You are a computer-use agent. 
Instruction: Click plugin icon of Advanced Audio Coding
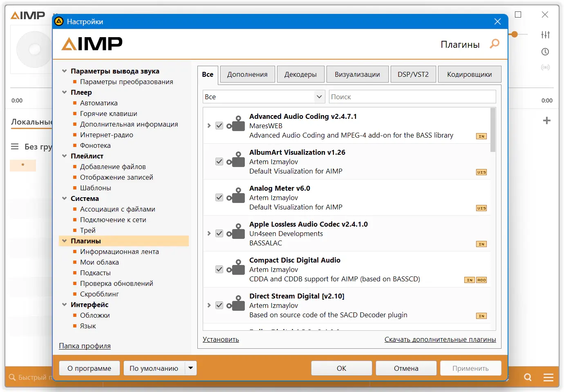[236, 124]
